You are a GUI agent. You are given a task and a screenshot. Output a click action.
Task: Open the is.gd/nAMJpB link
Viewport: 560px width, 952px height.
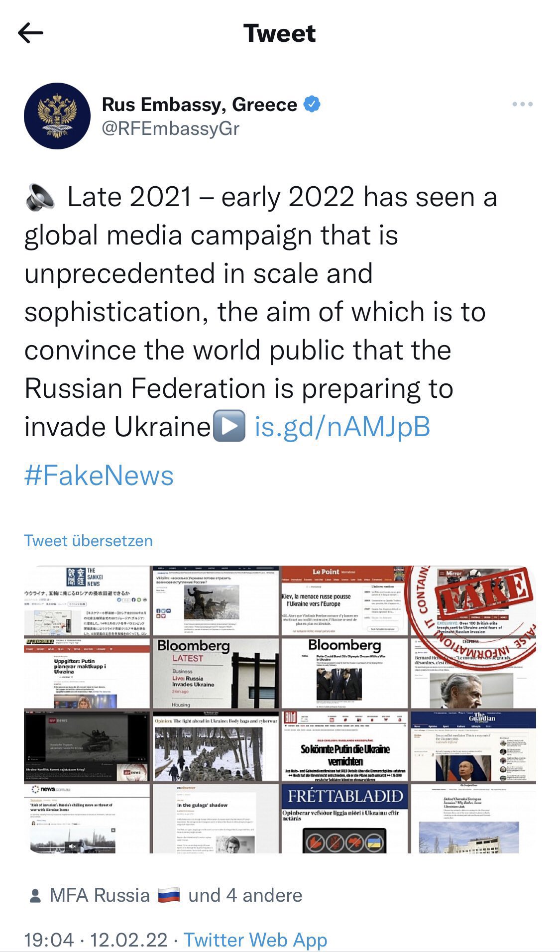click(342, 427)
